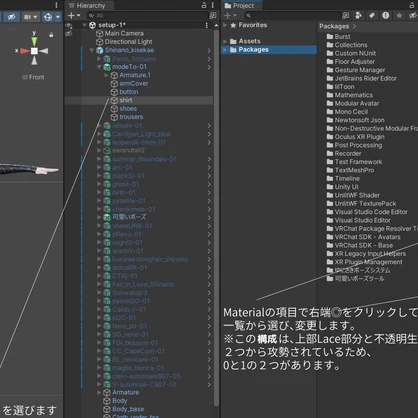Expand Armature.1 under modeTo-01
Viewport: 418px width, 418px height.
tap(106, 75)
